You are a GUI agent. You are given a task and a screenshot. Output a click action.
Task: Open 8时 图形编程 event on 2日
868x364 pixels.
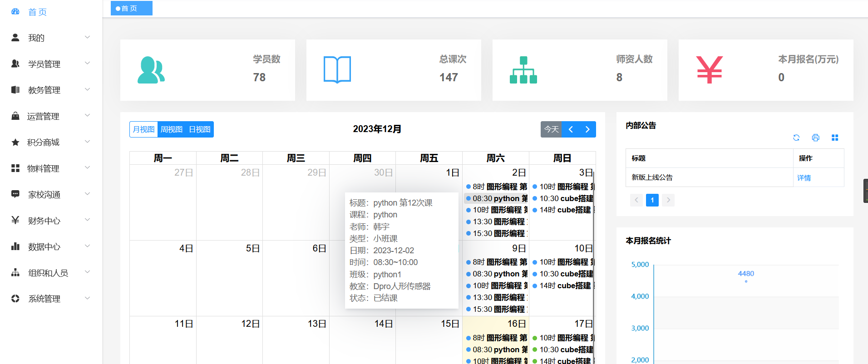coord(496,187)
